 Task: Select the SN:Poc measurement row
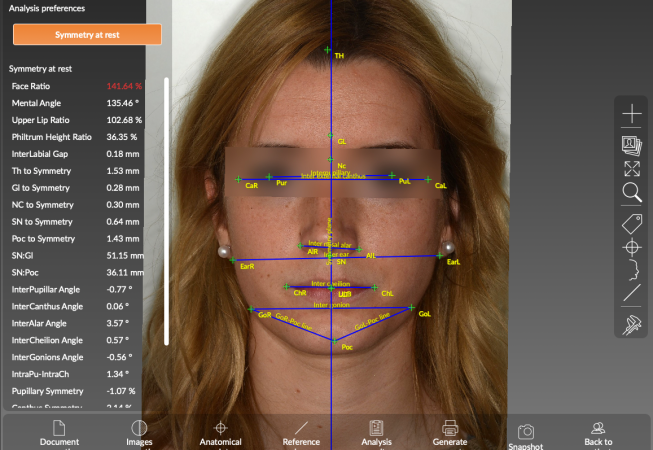tap(77, 273)
